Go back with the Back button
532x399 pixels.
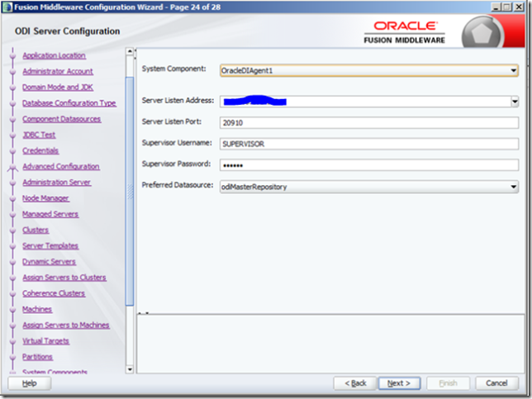355,383
